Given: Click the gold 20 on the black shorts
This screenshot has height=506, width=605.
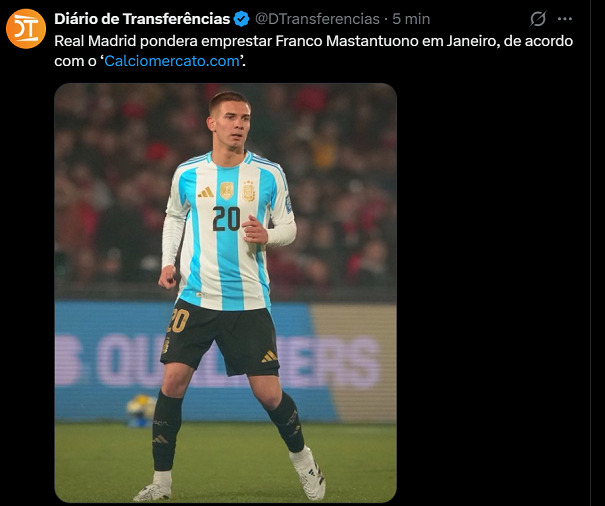Looking at the screenshot, I should 179,321.
